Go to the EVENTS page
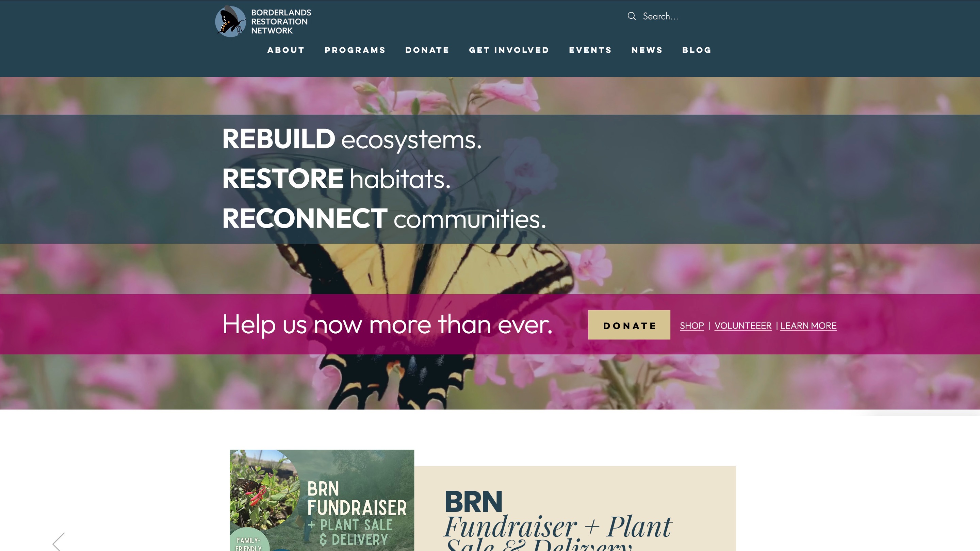 click(x=590, y=50)
